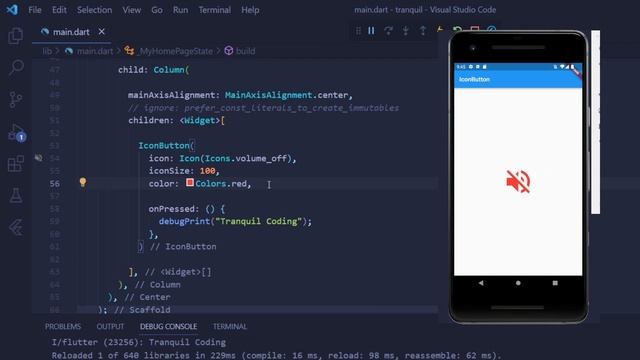Open the Extensions view
Viewport: 640px width, 360px height.
16,164
